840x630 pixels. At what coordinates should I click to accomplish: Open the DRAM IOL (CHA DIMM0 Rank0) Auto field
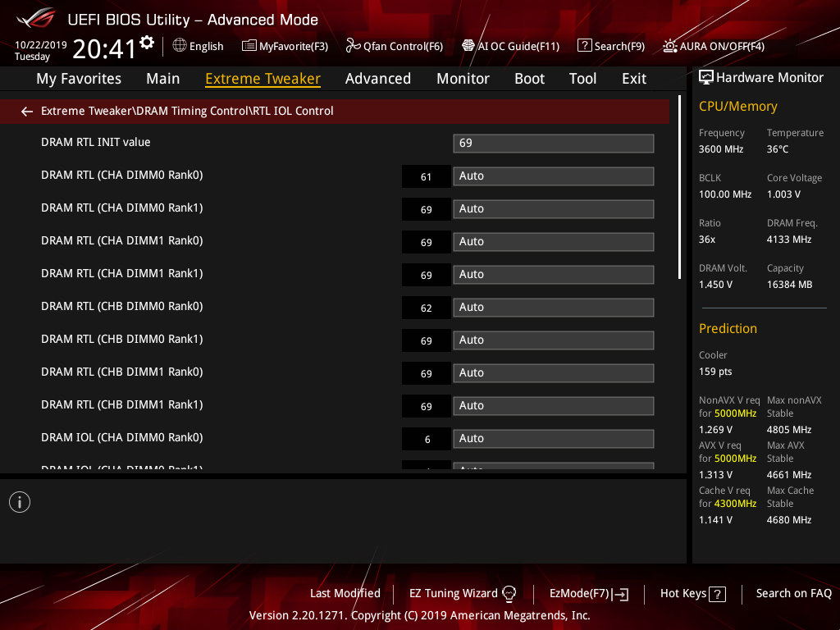pyautogui.click(x=554, y=439)
